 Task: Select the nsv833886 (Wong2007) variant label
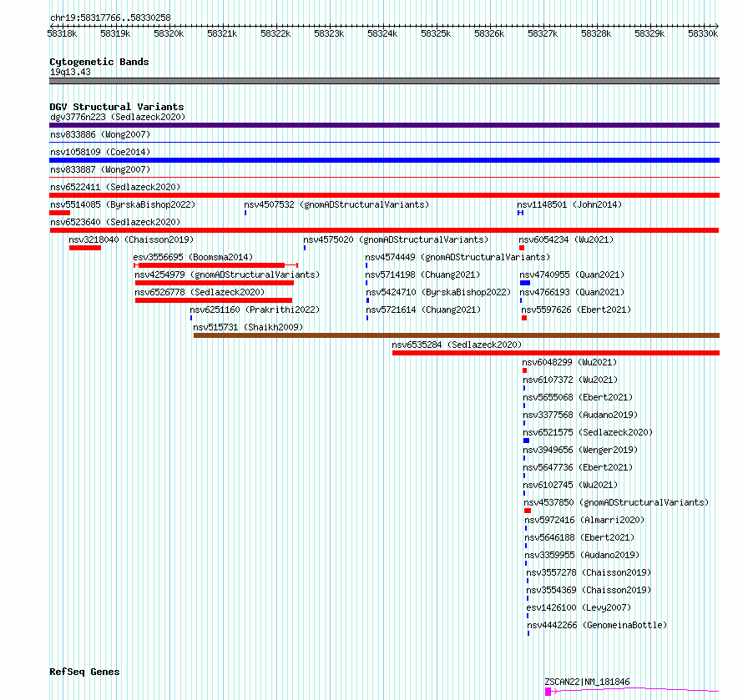pos(100,134)
